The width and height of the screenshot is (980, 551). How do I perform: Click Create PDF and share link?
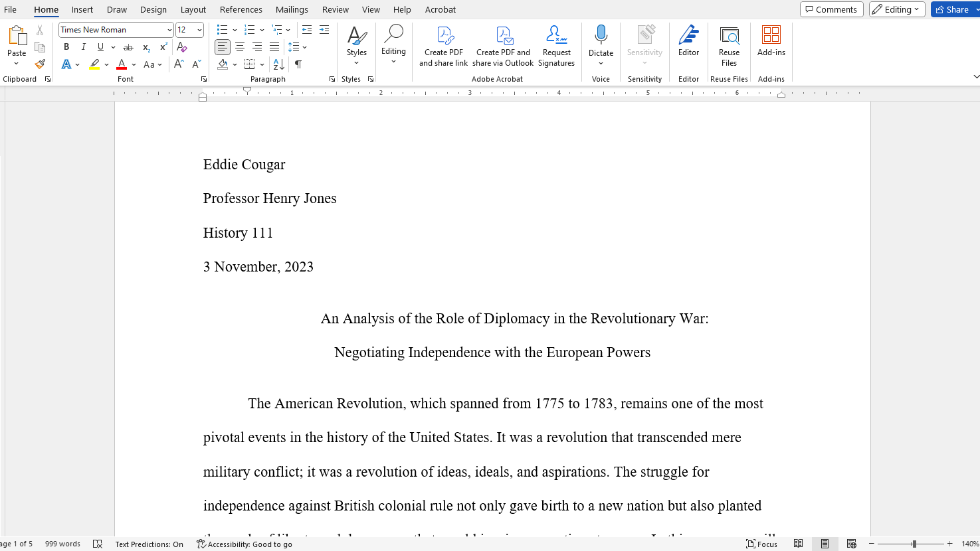click(443, 46)
